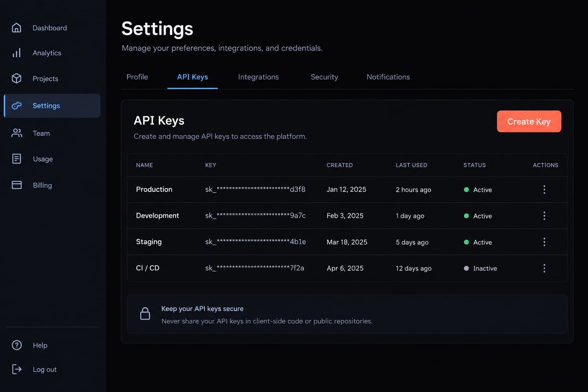Click the LAST USED column header
588x392 pixels.
tap(412, 165)
